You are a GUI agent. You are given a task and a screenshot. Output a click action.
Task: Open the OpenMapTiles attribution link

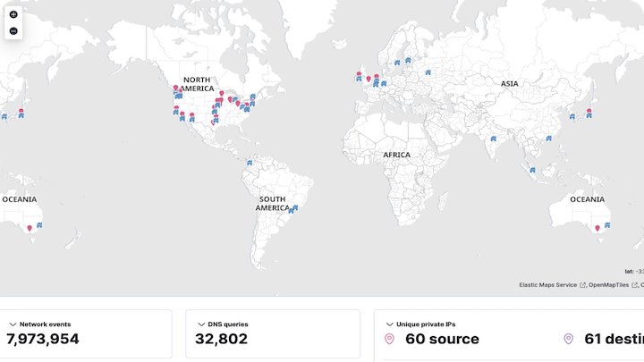pos(610,285)
